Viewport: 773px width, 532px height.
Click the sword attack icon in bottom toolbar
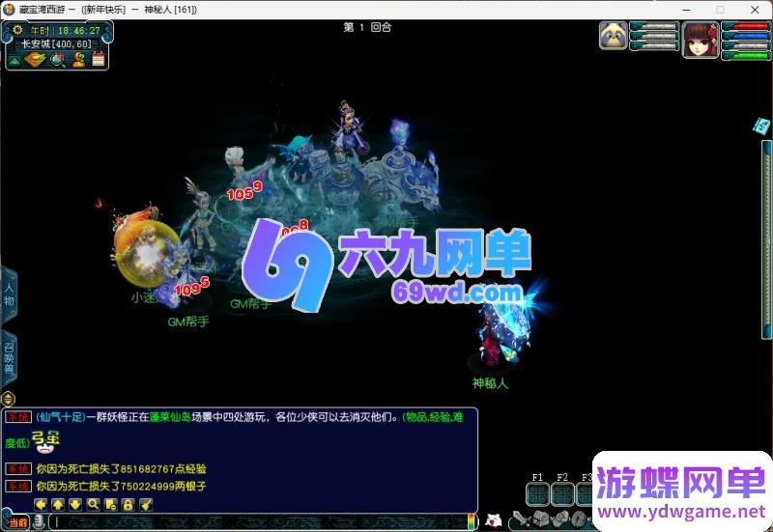coord(521,518)
